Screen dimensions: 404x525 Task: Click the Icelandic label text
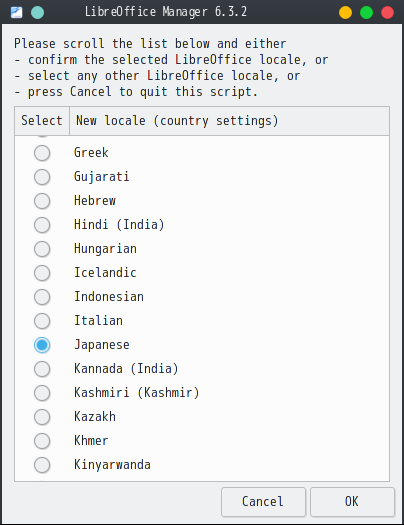105,273
